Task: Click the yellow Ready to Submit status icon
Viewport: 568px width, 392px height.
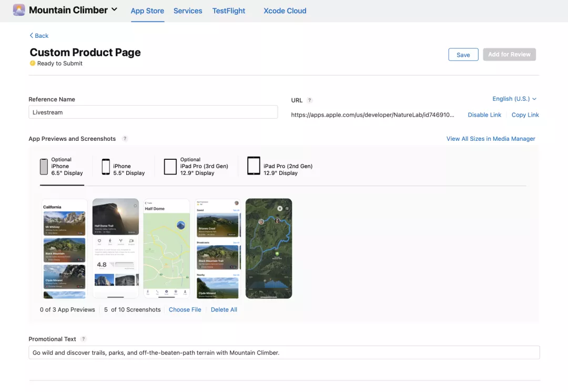Action: (x=33, y=64)
